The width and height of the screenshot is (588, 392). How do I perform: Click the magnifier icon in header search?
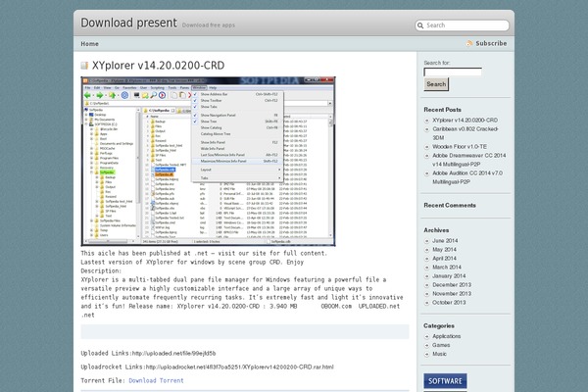click(x=420, y=25)
